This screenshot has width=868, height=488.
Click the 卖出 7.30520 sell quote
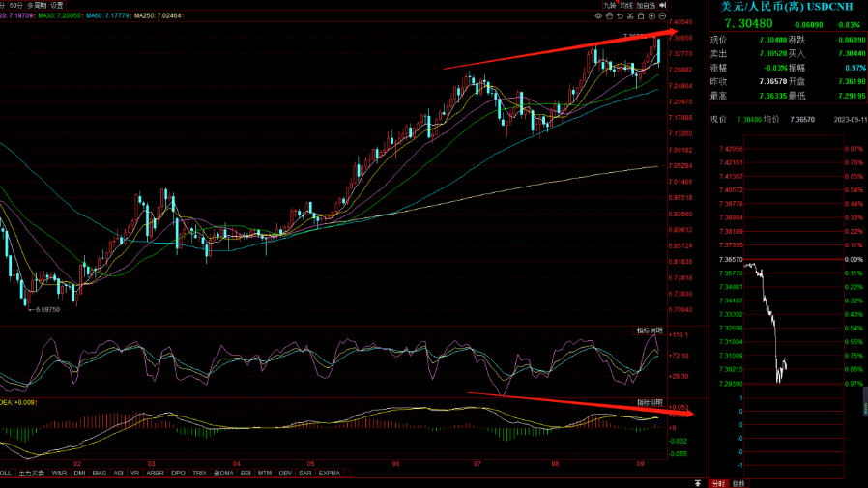point(748,54)
